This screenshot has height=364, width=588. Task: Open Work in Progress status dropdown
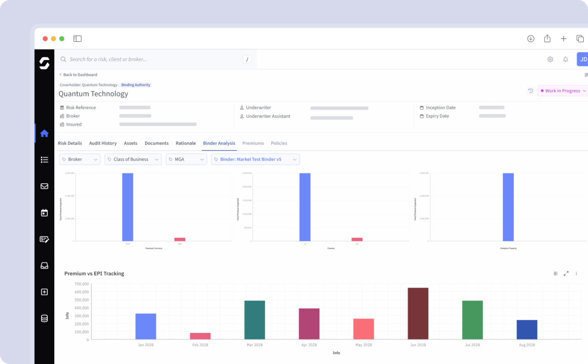[563, 91]
